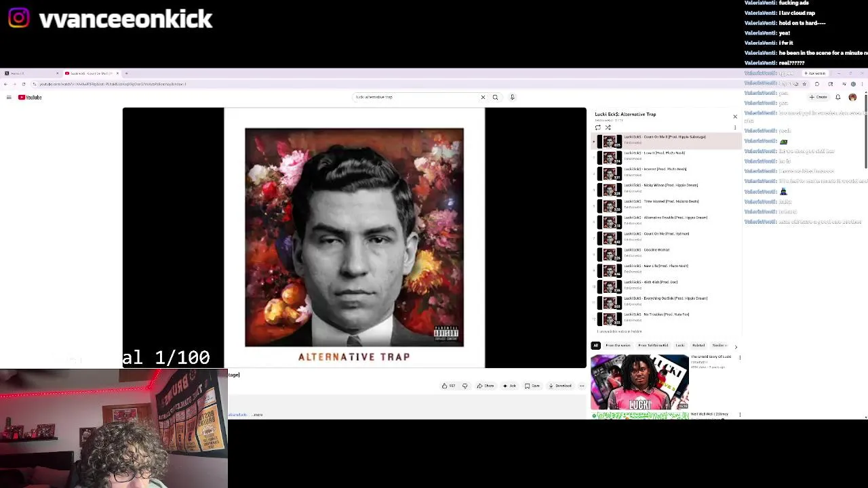Open playlist panel three-dot options
This screenshot has height=488, width=868.
click(x=735, y=127)
